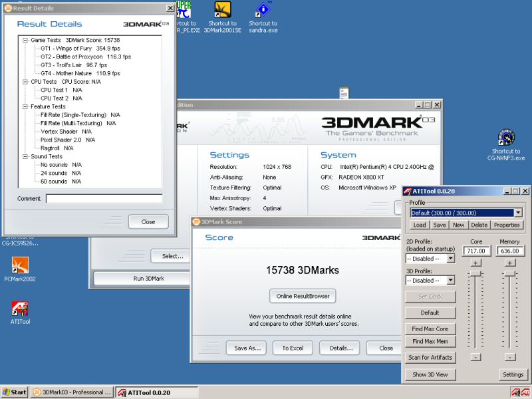The height and width of the screenshot is (399, 532).
Task: Select the GT1 - Wings of Fury row
Action: 80,49
